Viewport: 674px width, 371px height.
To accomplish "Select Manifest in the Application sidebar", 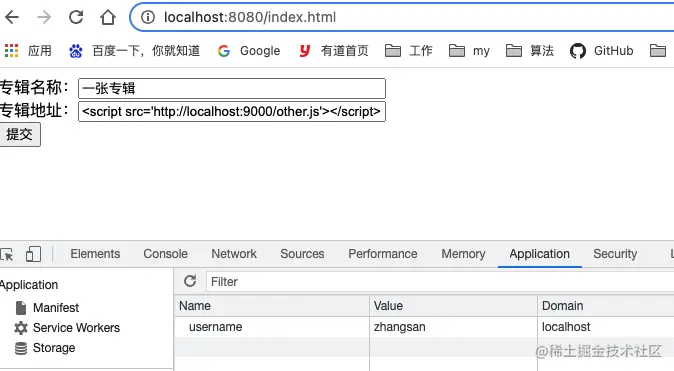I will [47, 308].
